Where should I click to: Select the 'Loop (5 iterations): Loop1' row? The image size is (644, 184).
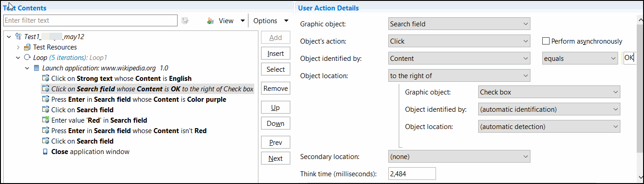pyautogui.click(x=70, y=58)
